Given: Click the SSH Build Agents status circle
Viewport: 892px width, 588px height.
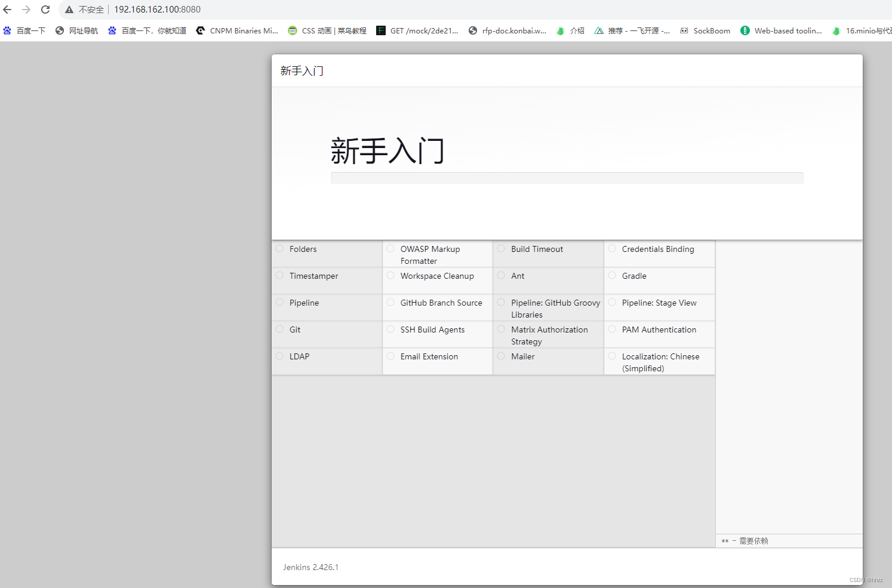Looking at the screenshot, I should coord(390,329).
